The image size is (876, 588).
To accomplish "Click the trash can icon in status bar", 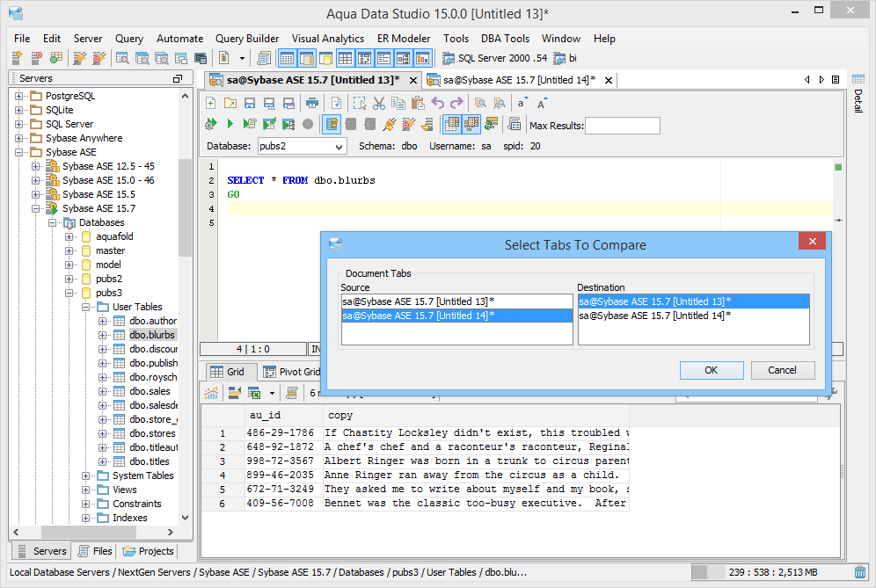I will pos(860,572).
